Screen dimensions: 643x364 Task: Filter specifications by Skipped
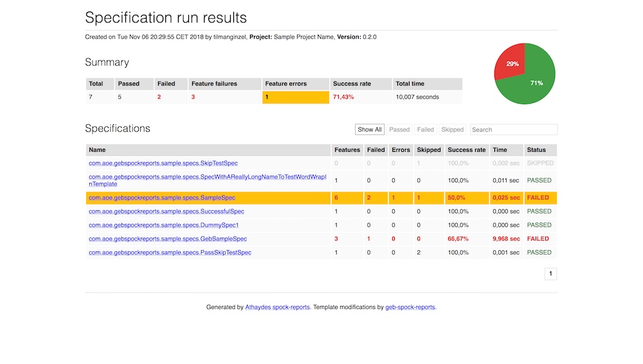tap(452, 129)
